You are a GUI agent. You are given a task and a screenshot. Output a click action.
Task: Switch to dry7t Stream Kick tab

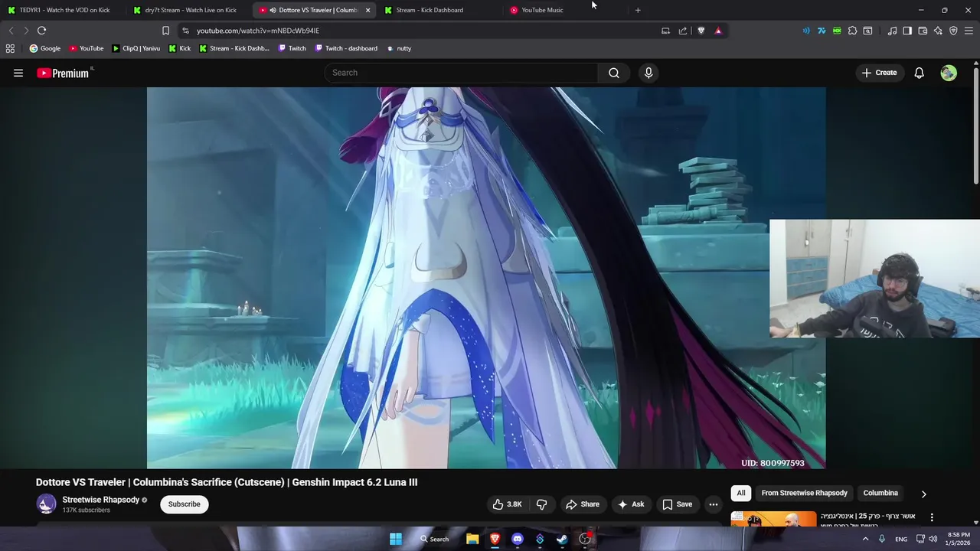(x=190, y=10)
